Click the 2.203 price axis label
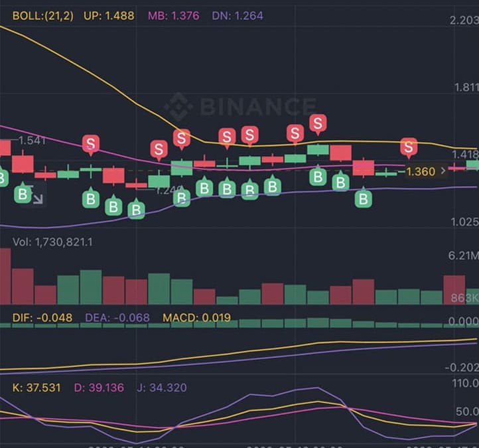 pyautogui.click(x=463, y=21)
